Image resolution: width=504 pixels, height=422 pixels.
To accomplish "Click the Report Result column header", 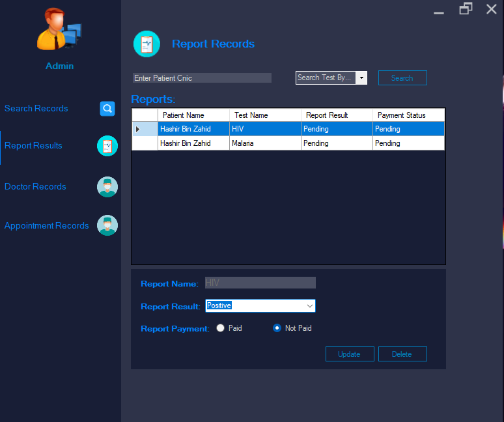I will 337,115.
